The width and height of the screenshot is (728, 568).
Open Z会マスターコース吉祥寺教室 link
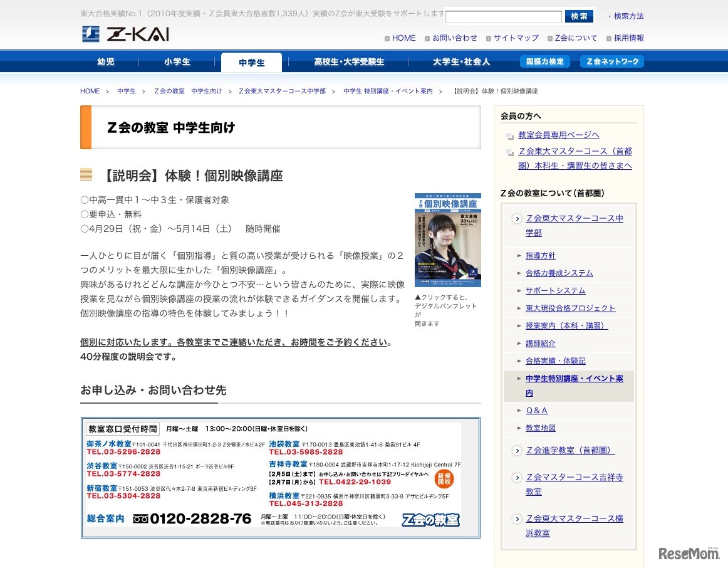click(x=575, y=485)
